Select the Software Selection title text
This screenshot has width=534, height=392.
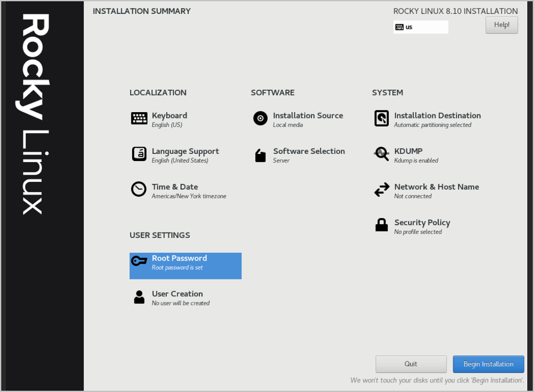pos(309,151)
